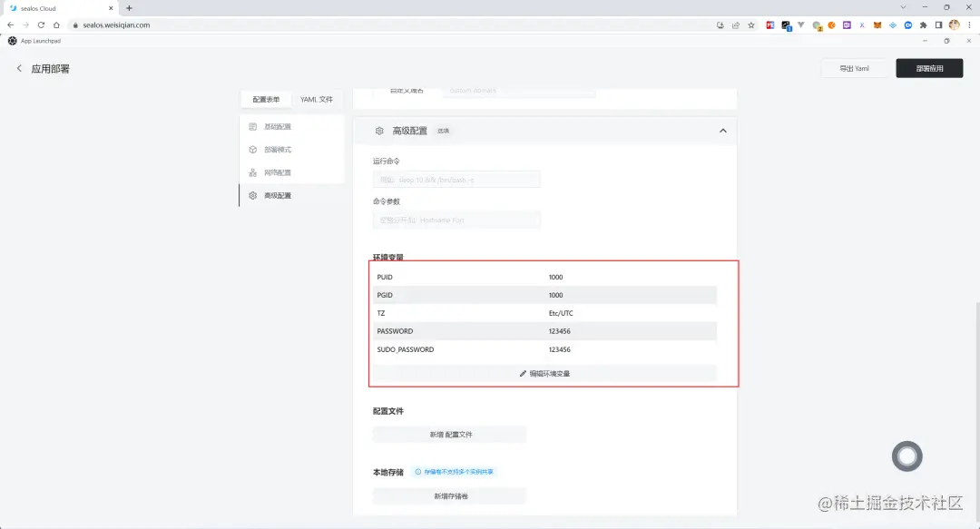
Task: Click the install app icon in address bar
Action: [x=720, y=25]
